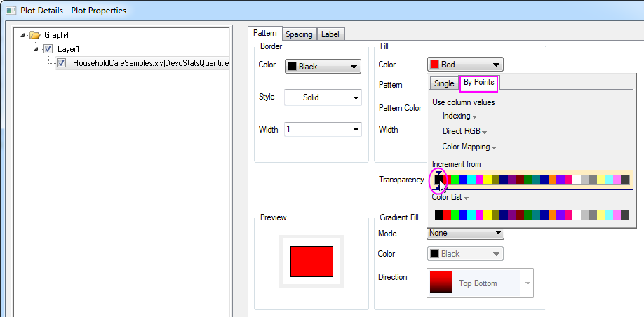Expand the Indexing column options
Viewport: 644px width, 317px height.
pyautogui.click(x=459, y=116)
